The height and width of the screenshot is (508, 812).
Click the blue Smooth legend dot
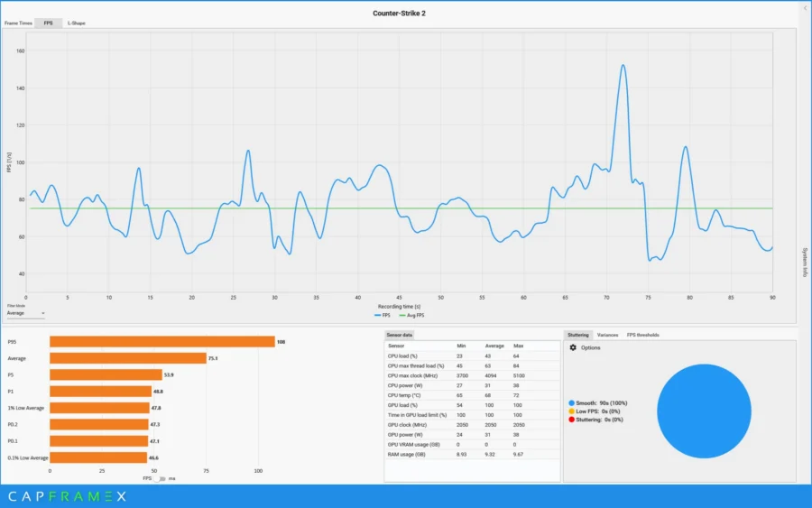point(572,402)
